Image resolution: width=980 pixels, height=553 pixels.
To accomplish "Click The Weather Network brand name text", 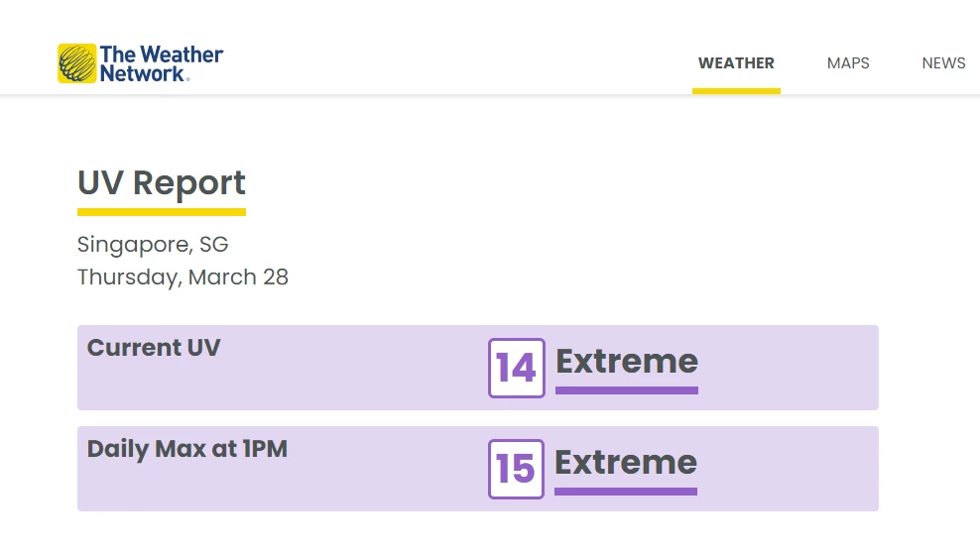I will (x=161, y=63).
